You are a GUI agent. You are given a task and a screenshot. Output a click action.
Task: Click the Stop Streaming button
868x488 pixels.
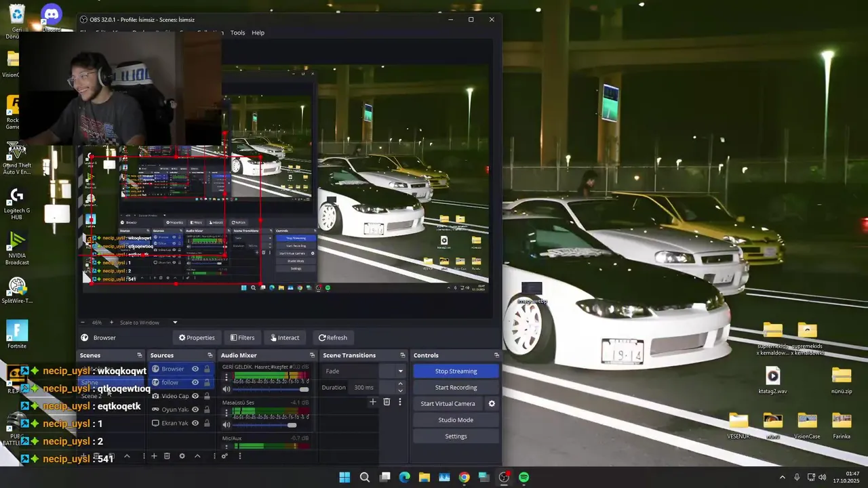click(x=456, y=371)
